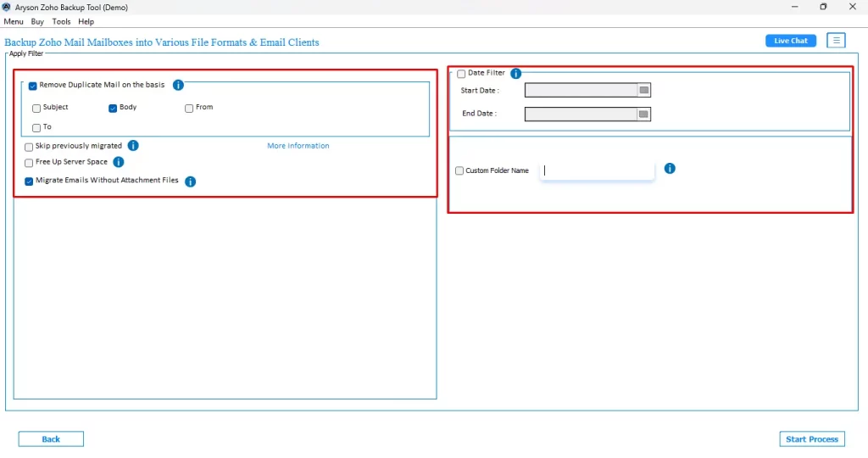Image resolution: width=868 pixels, height=458 pixels.
Task: Click the Aryson app logo in title bar
Action: [7, 7]
